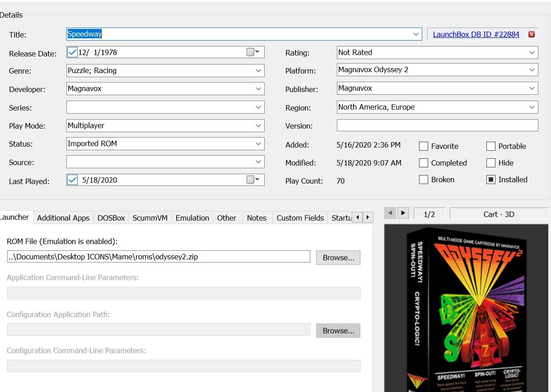Tick the Completed checkbox
Screen dimensions: 551x392
424,163
